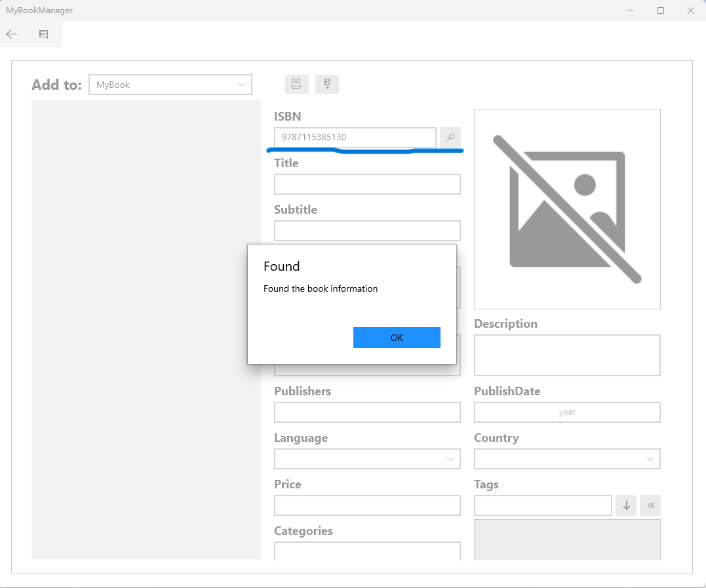Focus the Subtitle input field

[x=367, y=231]
